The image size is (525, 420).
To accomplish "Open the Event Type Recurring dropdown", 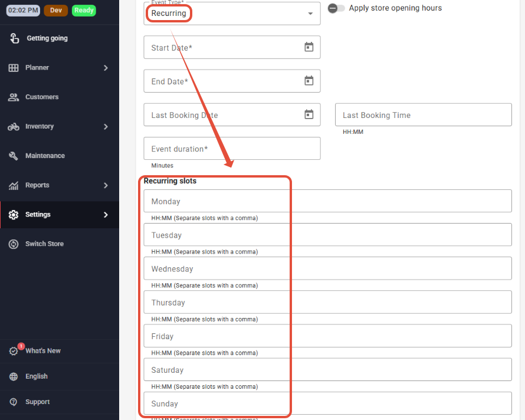I will click(x=232, y=14).
